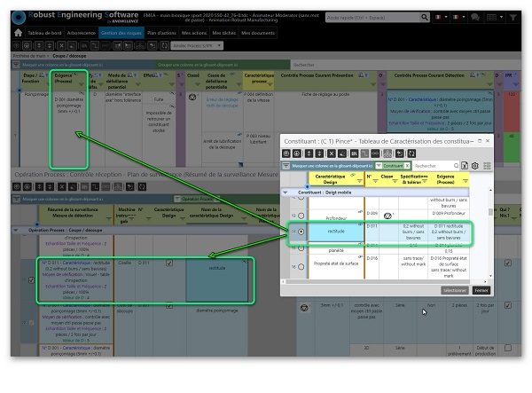The height and width of the screenshot is (393, 532).
Task: Click the Sélectionner button
Action: pos(454,290)
